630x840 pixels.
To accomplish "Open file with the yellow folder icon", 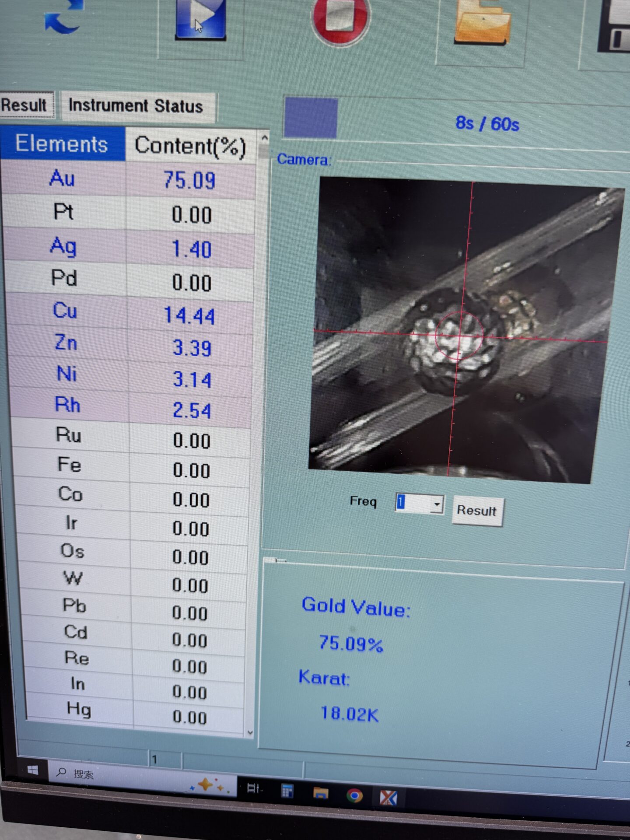I will (482, 23).
